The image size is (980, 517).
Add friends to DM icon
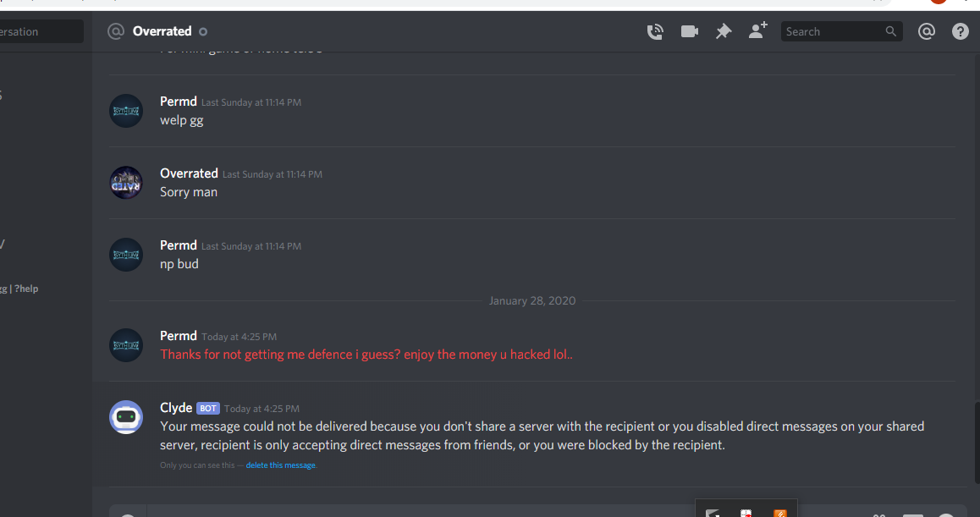point(757,30)
